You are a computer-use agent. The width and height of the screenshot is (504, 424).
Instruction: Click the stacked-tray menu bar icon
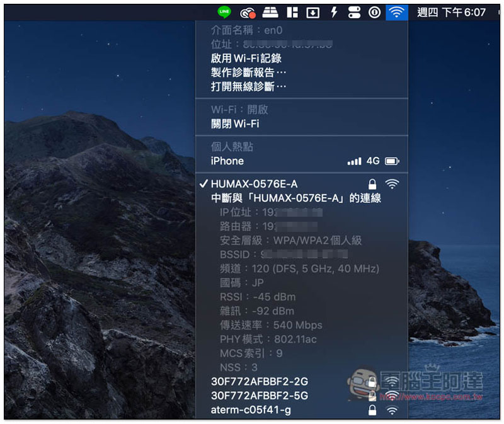(270, 12)
